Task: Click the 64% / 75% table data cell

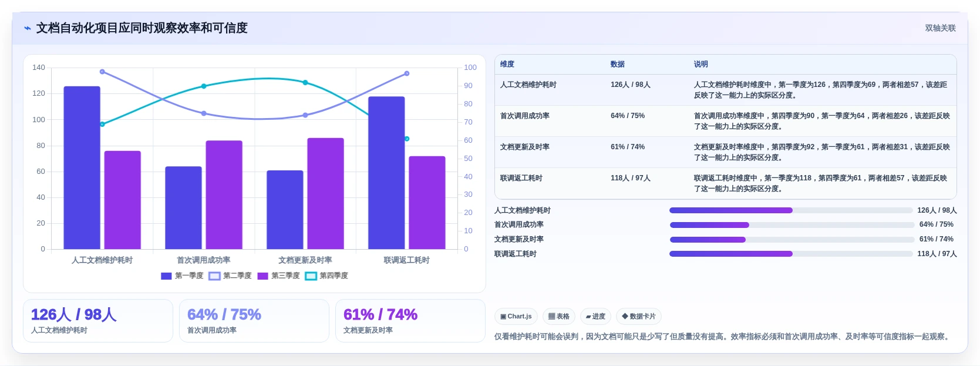Action: click(628, 116)
